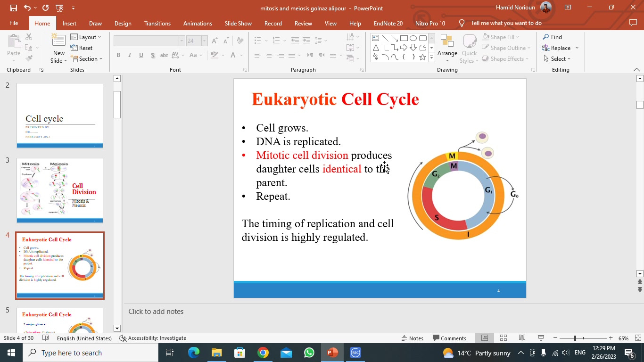Click the Undo arrow icon

point(27,8)
